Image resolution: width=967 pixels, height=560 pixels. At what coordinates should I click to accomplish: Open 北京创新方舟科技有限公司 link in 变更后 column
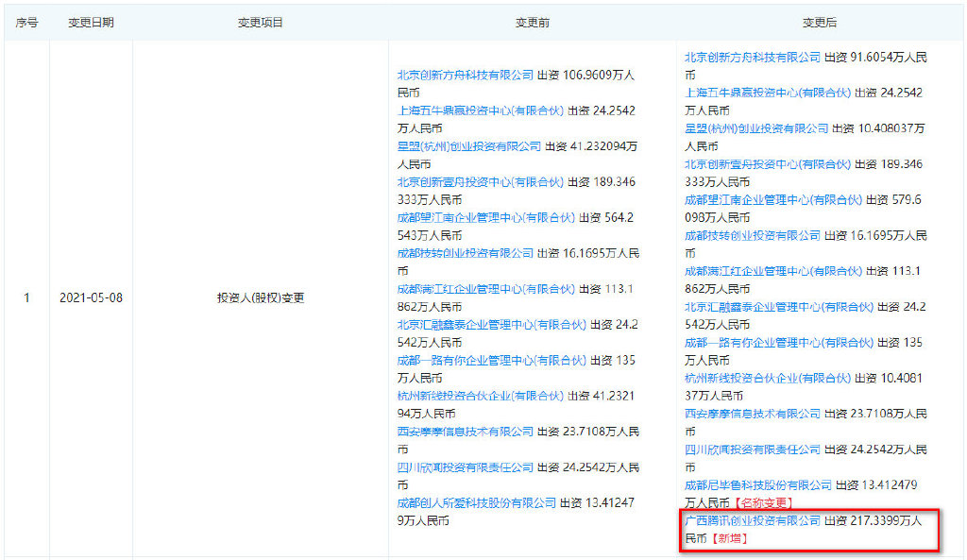[x=753, y=58]
